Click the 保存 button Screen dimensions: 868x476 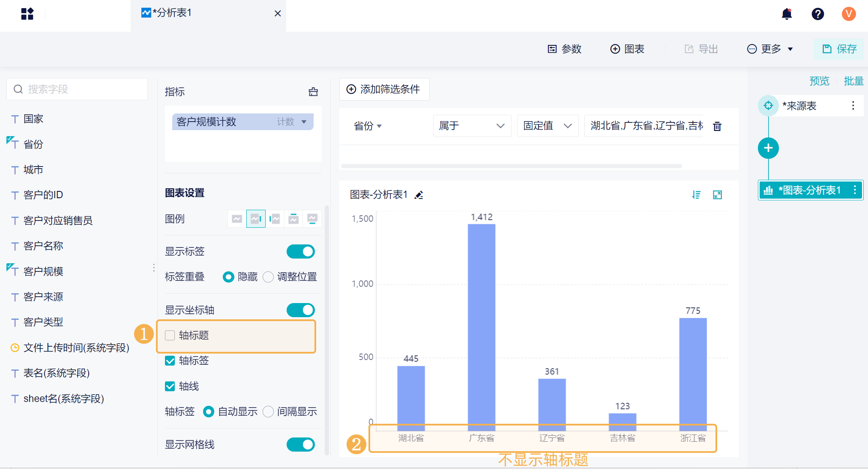tap(839, 49)
